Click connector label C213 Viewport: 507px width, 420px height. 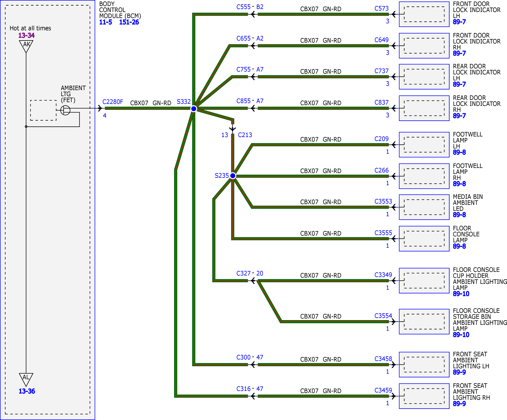click(x=245, y=135)
